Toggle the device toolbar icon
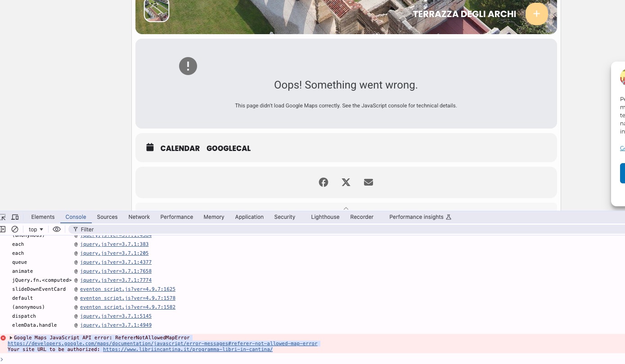This screenshot has width=625, height=364. pyautogui.click(x=15, y=217)
